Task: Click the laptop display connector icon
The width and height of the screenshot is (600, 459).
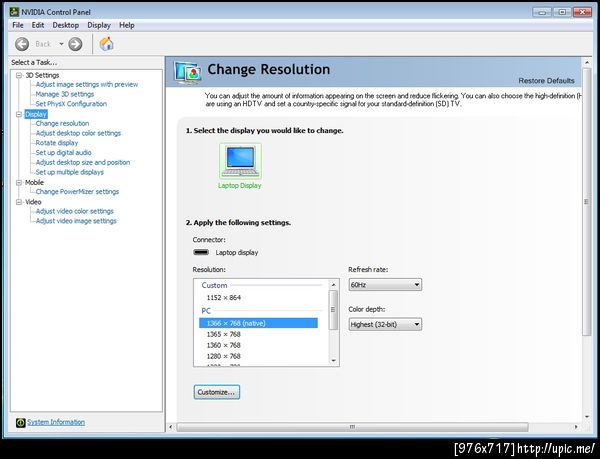Action: [201, 252]
